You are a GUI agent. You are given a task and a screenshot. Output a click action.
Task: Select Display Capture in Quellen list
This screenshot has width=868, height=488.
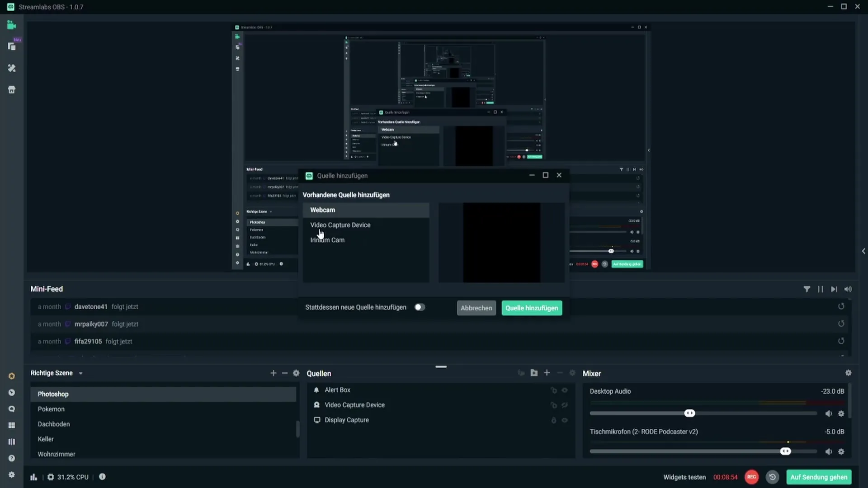point(441,420)
